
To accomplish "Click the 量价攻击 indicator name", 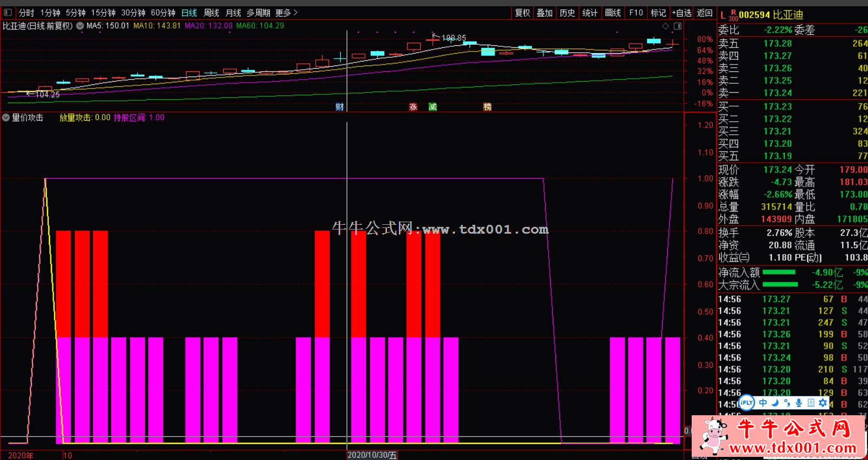I will 28,118.
